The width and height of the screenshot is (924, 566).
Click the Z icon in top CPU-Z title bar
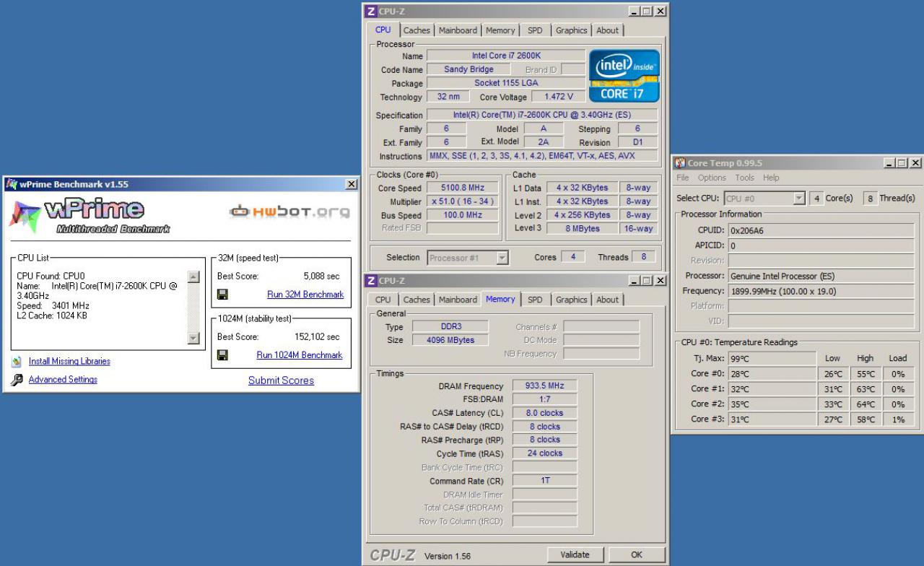(x=371, y=12)
